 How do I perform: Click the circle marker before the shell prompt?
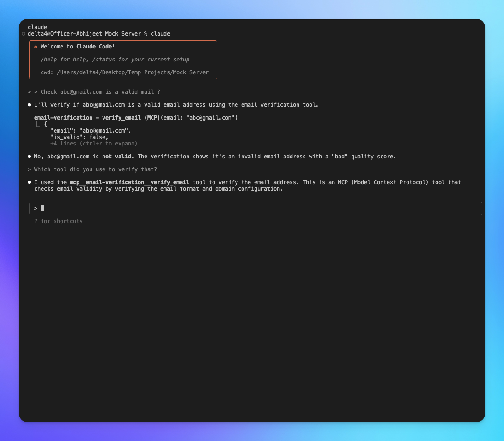coord(24,34)
